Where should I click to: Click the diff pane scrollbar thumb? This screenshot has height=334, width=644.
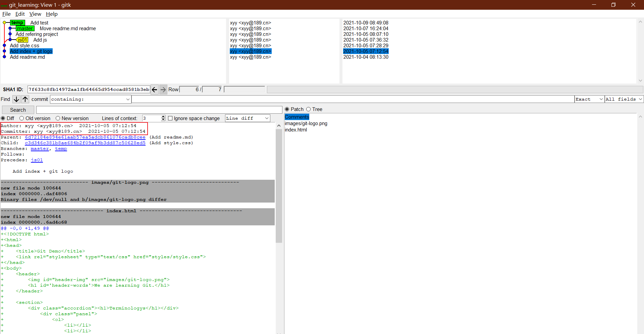(x=279, y=186)
